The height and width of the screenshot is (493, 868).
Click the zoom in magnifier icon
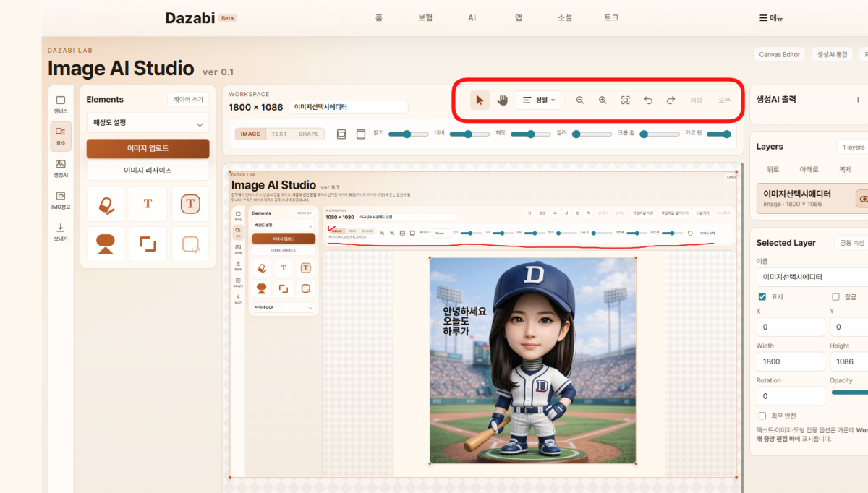603,100
